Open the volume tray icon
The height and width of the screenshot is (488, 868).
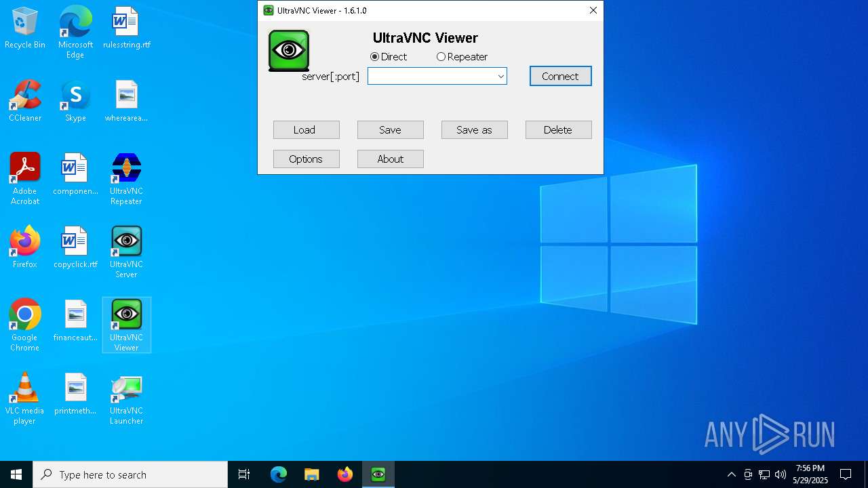click(x=781, y=474)
